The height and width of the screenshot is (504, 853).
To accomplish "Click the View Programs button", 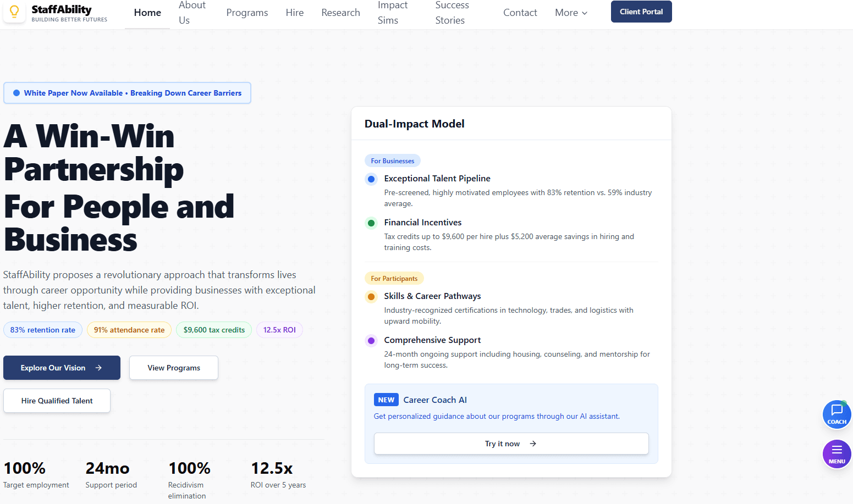I will [x=173, y=368].
